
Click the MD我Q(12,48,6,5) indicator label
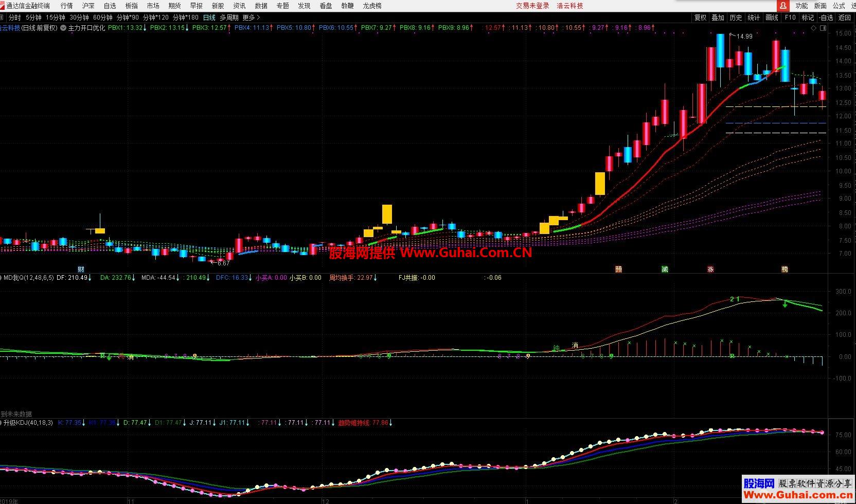tap(29, 278)
